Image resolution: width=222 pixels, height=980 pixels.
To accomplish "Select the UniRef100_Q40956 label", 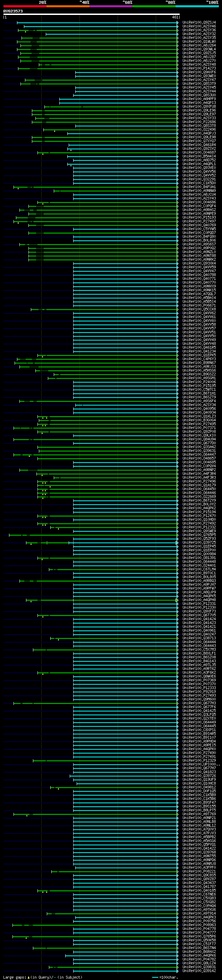I will (x=199, y=408).
